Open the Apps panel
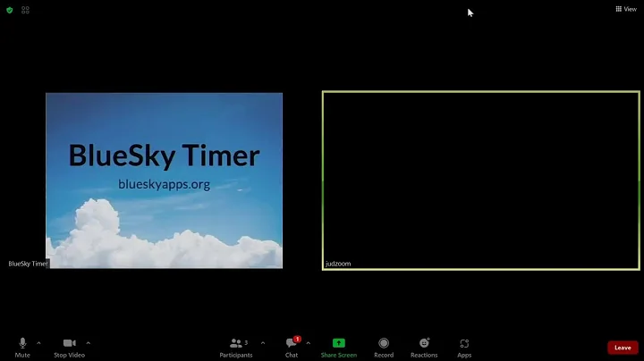Viewport: 644px width, 361px height. [x=464, y=348]
